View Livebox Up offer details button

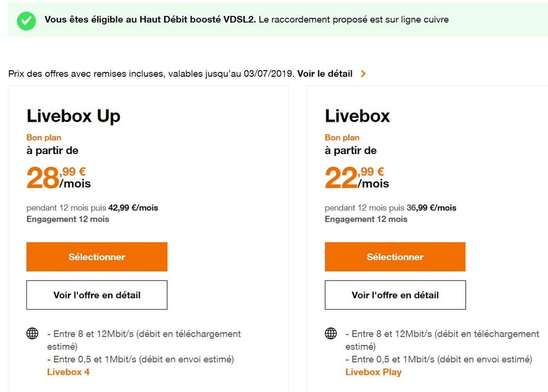tap(97, 295)
